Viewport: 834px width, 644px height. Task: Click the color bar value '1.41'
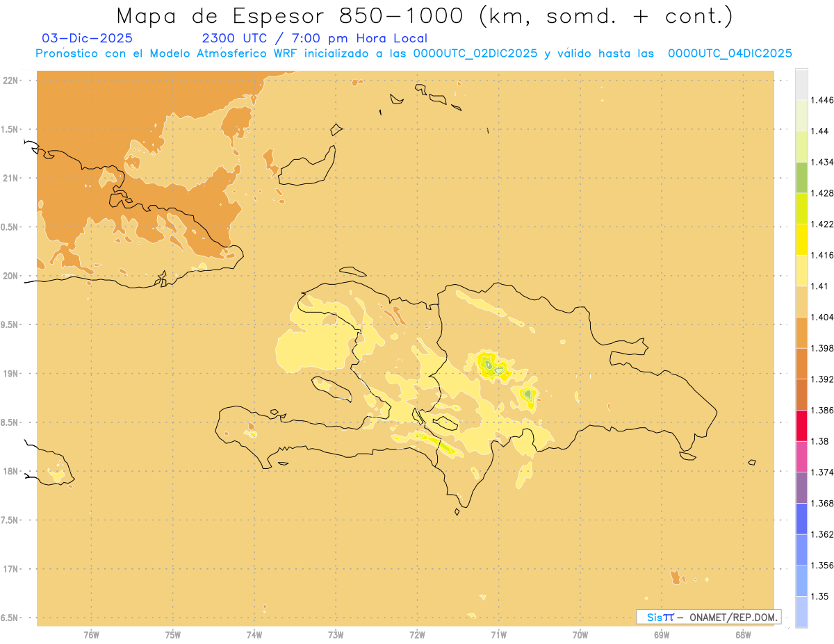click(x=820, y=286)
